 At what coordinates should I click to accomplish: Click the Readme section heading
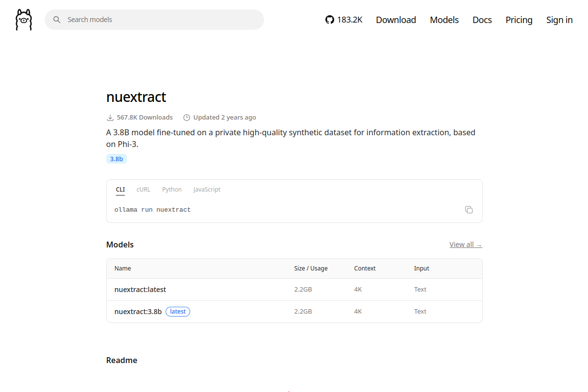click(x=122, y=360)
